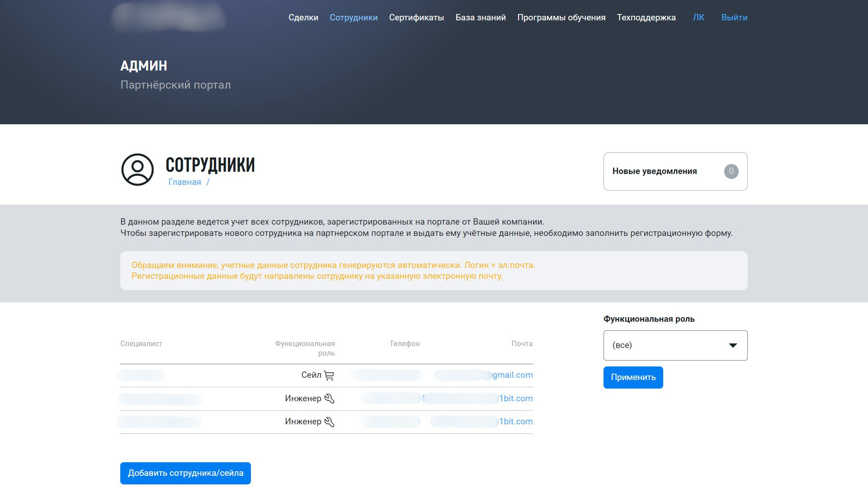
Task: Open the ЛК personal account link
Action: point(698,18)
